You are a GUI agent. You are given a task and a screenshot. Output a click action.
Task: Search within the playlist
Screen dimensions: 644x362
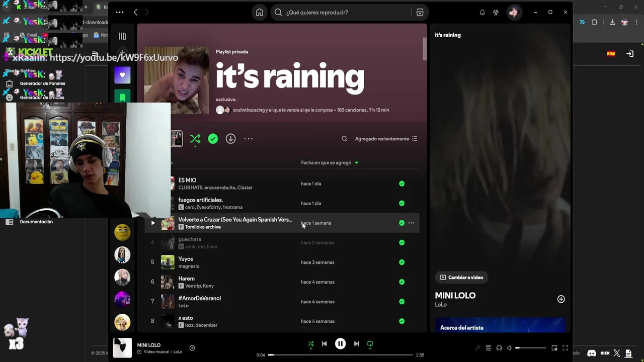(x=344, y=139)
